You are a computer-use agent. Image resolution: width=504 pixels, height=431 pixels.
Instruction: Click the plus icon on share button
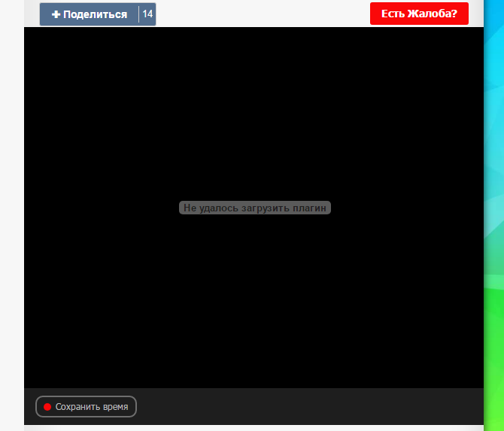point(56,14)
